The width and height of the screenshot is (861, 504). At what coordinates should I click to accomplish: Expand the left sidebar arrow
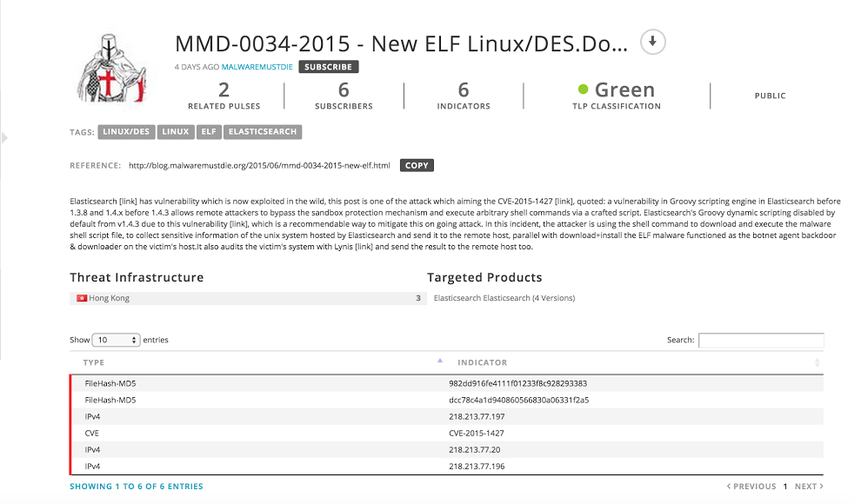point(4,137)
